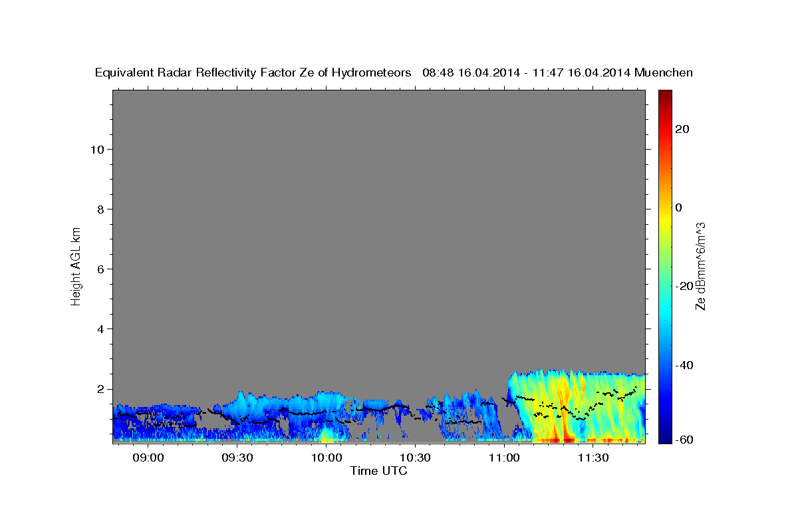Image resolution: width=798 pixels, height=532 pixels.
Task: Click the 11:00 time tick label
Action: (504, 458)
